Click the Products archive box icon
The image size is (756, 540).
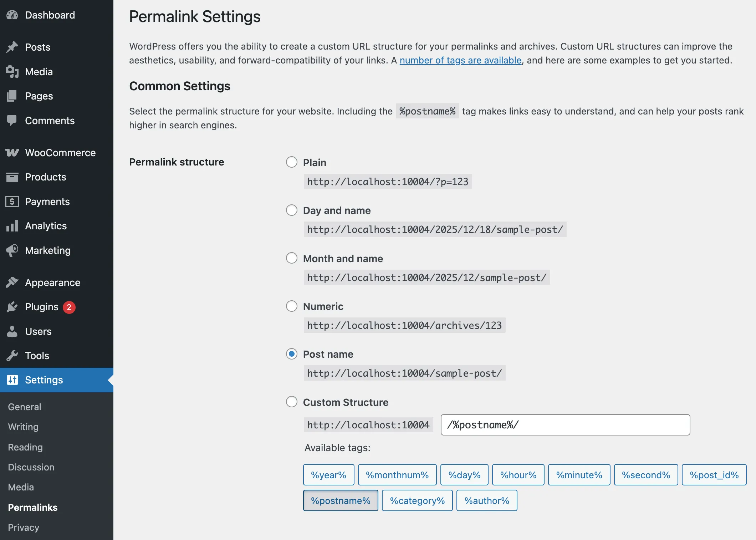12,177
